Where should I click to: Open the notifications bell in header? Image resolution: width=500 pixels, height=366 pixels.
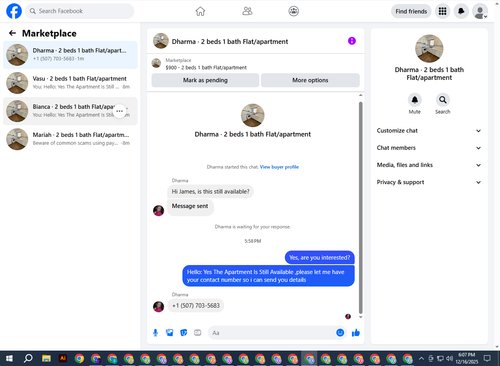coord(461,11)
